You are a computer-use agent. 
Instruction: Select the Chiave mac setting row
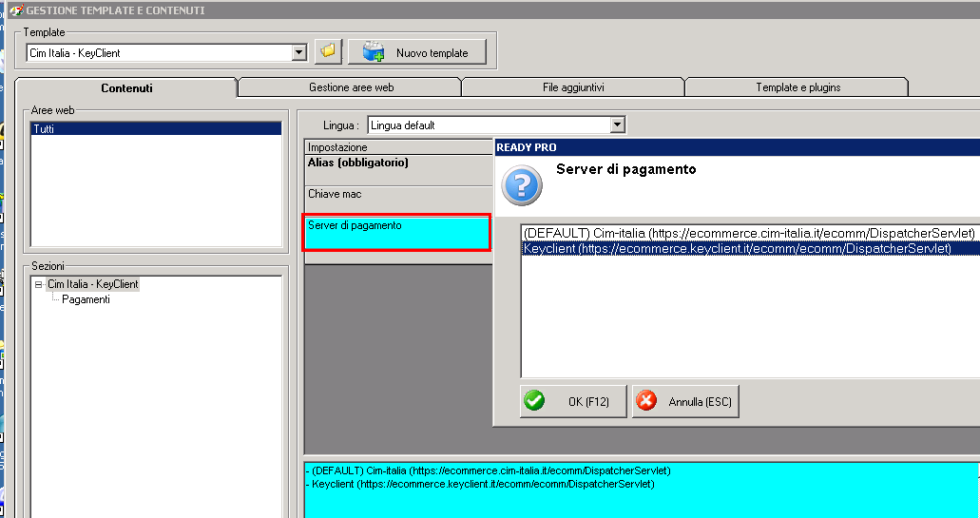point(399,200)
